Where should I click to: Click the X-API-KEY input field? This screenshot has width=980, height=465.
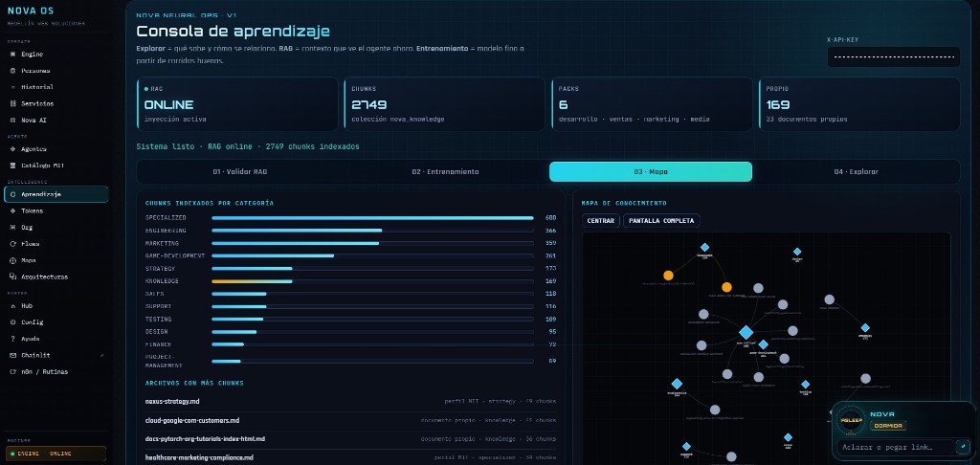pos(893,56)
